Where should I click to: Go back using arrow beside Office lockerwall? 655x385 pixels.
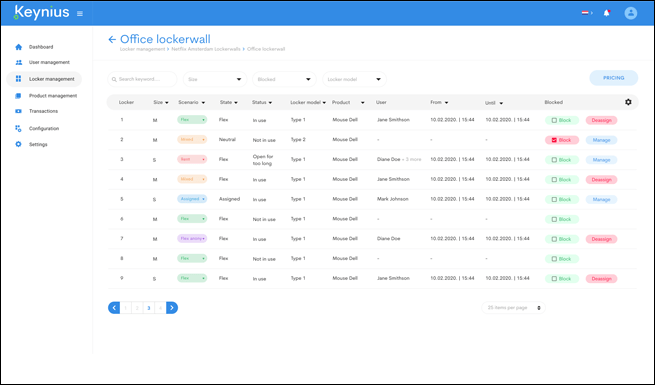pyautogui.click(x=112, y=39)
